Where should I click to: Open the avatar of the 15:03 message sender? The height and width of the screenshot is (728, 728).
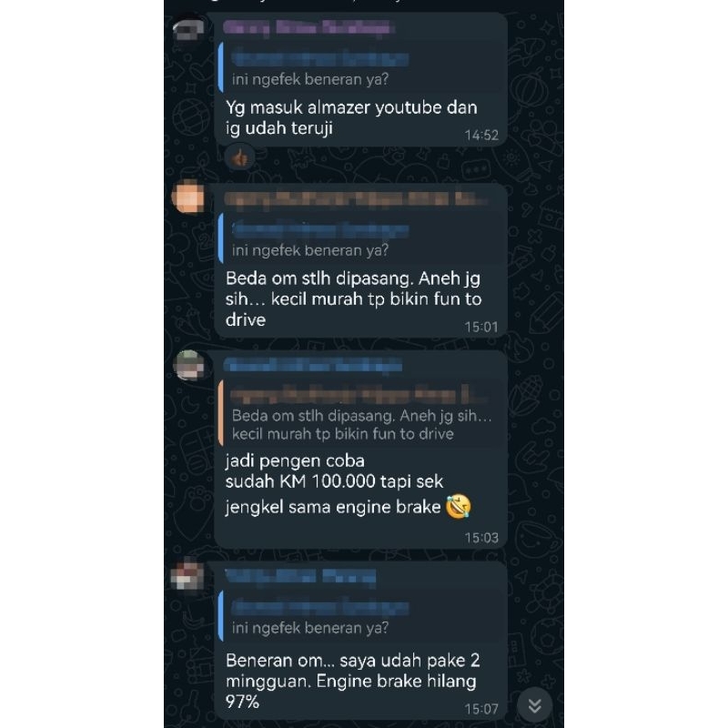(x=188, y=366)
